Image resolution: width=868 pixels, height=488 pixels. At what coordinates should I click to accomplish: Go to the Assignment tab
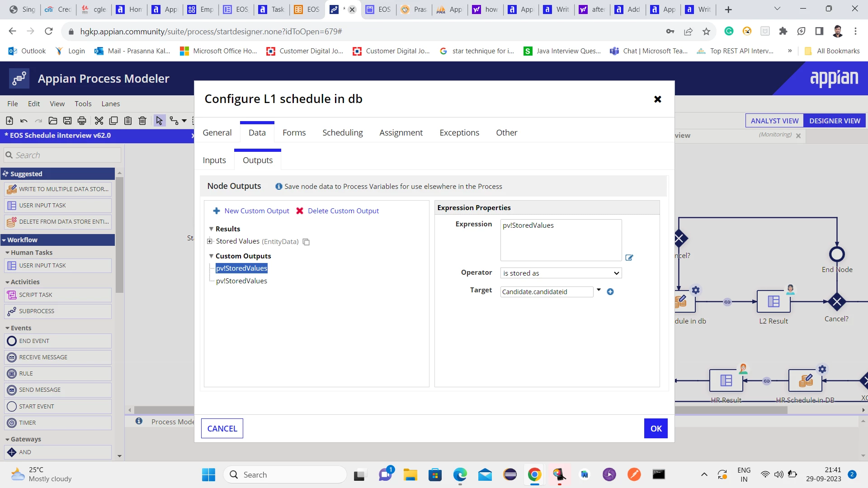401,132
